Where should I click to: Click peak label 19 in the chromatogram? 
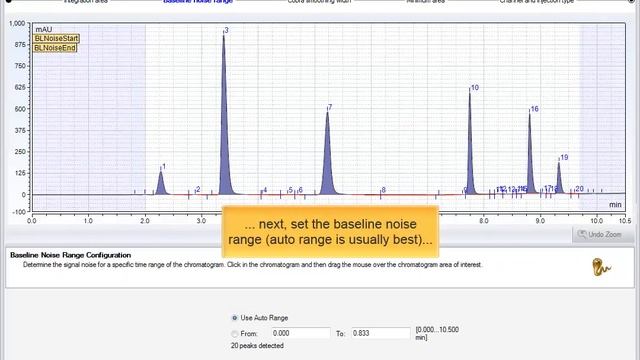(564, 157)
